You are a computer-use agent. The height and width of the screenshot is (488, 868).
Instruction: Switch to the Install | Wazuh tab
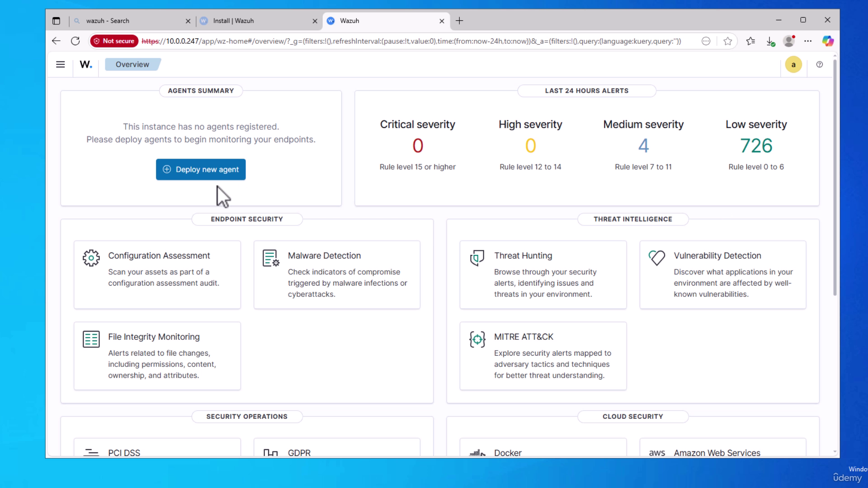pyautogui.click(x=259, y=21)
